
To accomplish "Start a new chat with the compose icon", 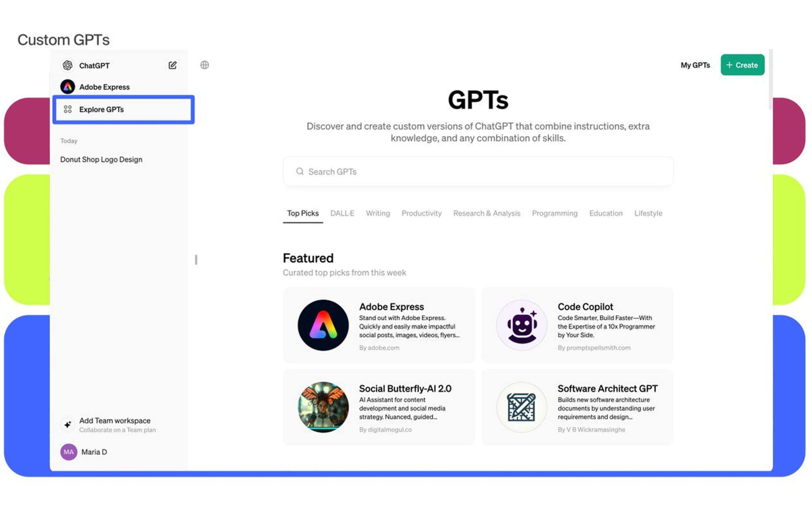I will 173,65.
